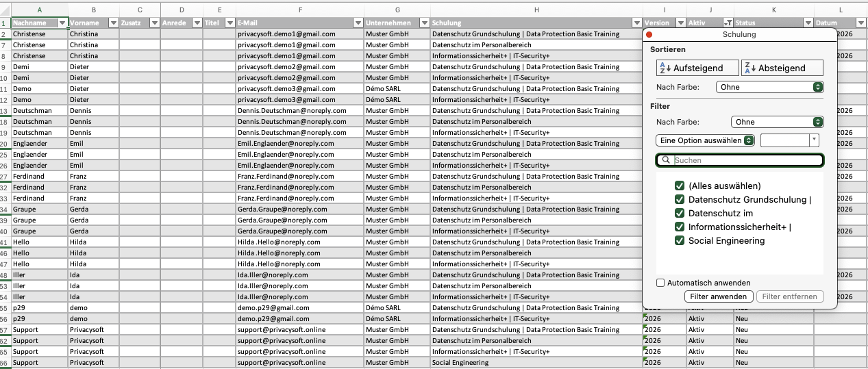Open the filter value combo box
The image size is (868, 369).
(789, 140)
